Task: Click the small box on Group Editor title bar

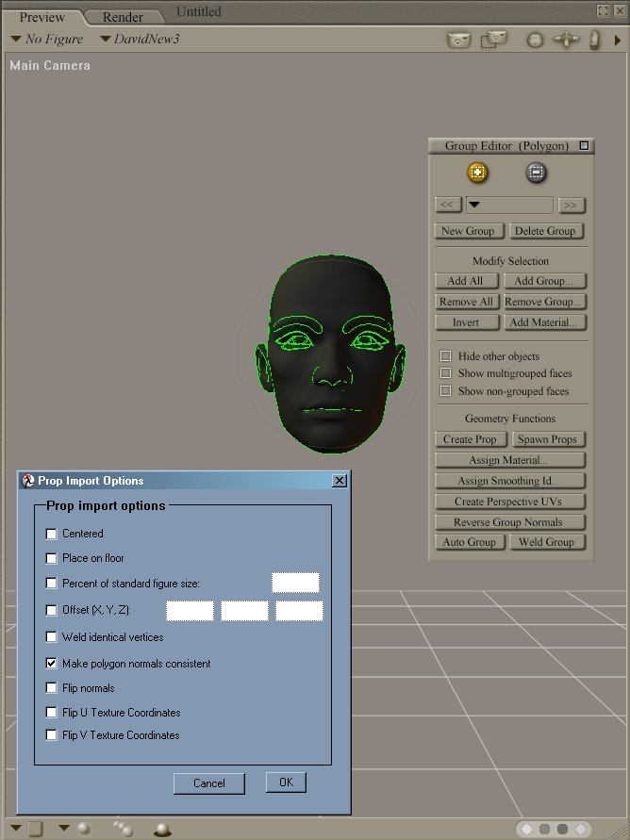Action: 584,146
